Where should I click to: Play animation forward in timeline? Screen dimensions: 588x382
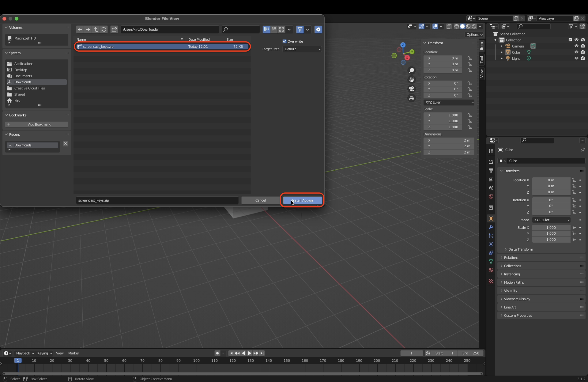(249, 353)
